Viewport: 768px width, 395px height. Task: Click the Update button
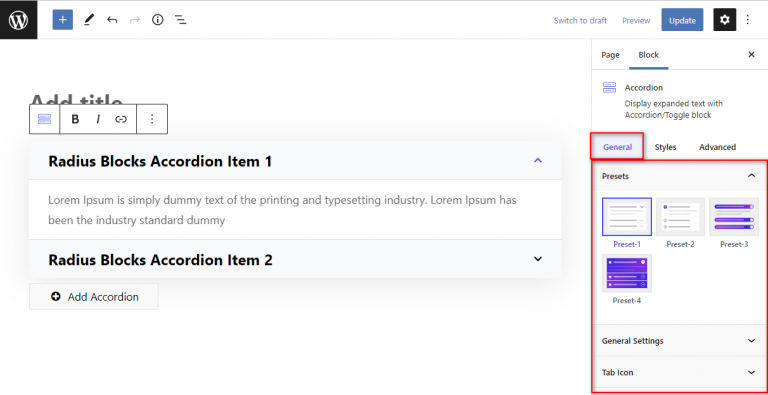[682, 20]
